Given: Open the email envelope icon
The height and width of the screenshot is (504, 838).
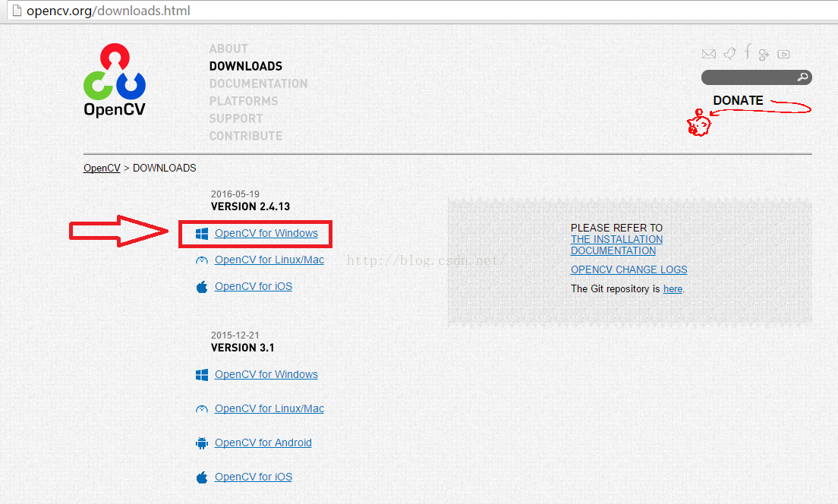Looking at the screenshot, I should (709, 54).
